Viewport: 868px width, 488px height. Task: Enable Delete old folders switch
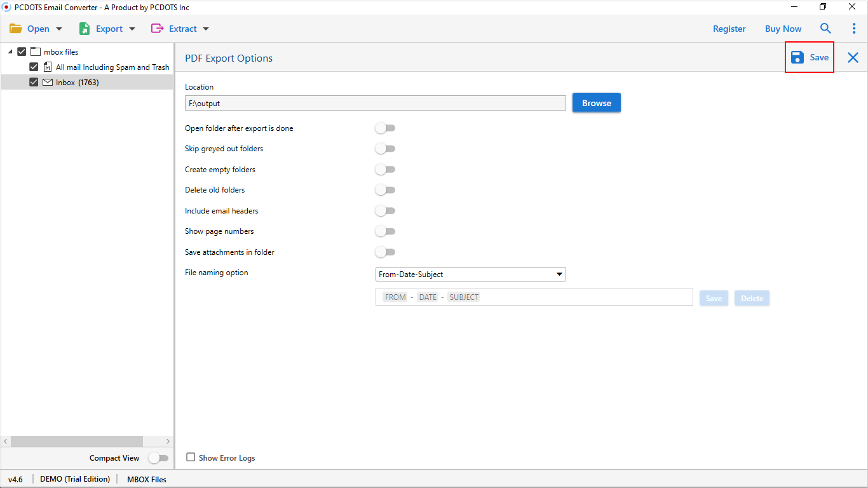pos(385,190)
